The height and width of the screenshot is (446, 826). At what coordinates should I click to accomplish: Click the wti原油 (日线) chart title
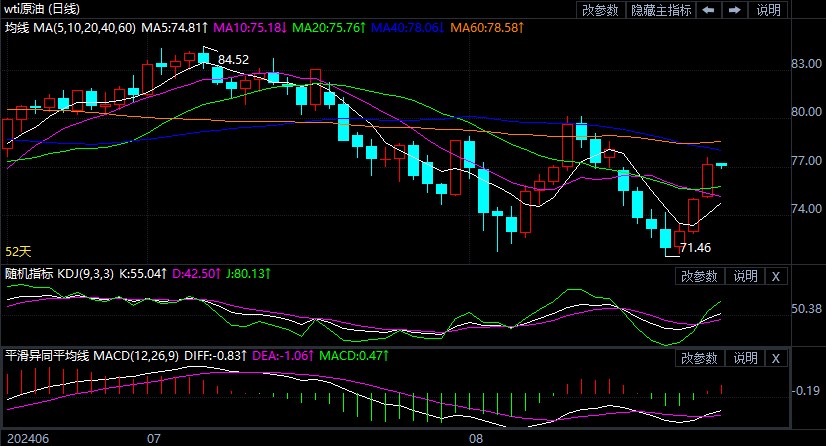(x=42, y=9)
